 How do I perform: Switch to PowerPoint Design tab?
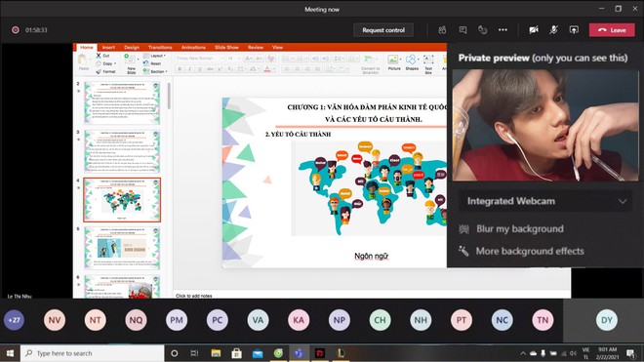(132, 47)
